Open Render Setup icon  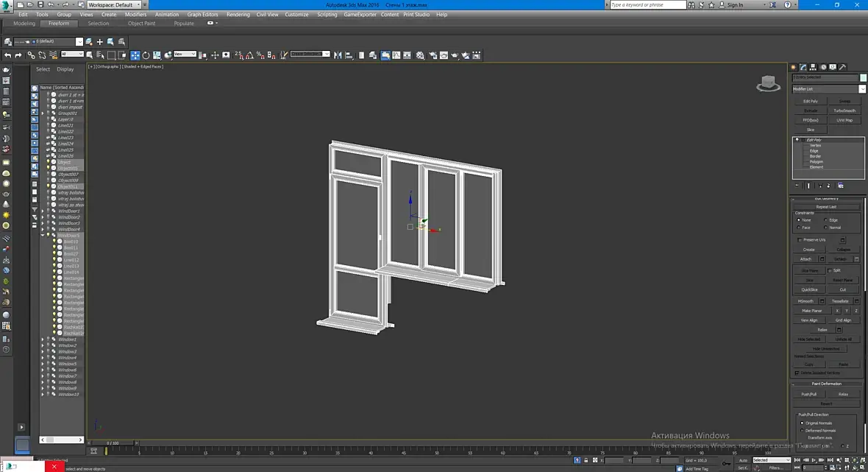point(433,55)
